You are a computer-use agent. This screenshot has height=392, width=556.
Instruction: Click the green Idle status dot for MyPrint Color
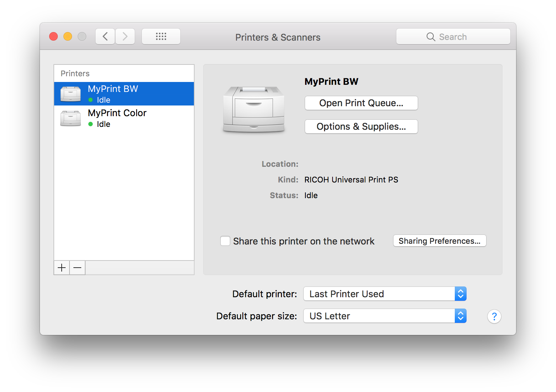tap(90, 124)
